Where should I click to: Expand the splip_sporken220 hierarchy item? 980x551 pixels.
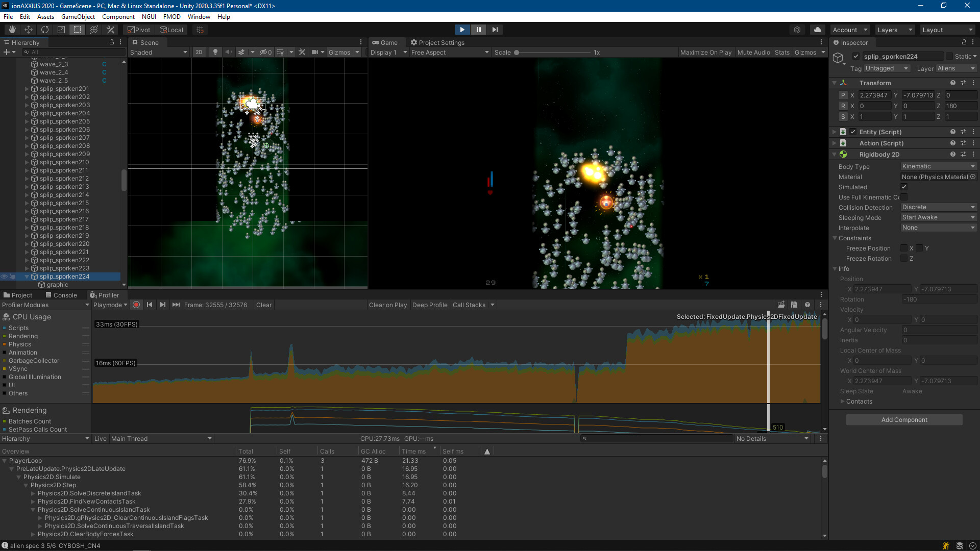[x=27, y=244]
